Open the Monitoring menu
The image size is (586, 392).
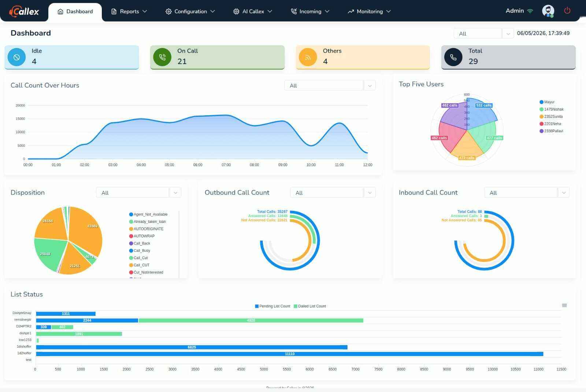click(369, 11)
